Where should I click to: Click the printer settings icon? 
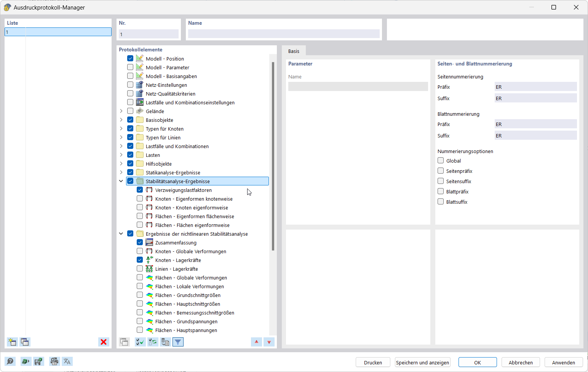pos(54,361)
